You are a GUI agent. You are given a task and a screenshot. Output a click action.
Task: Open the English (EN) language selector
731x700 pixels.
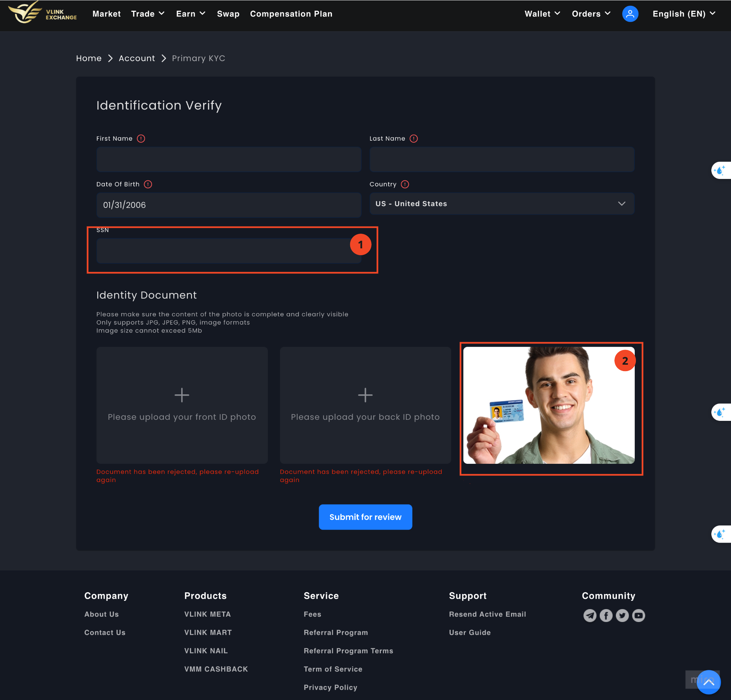tap(684, 14)
